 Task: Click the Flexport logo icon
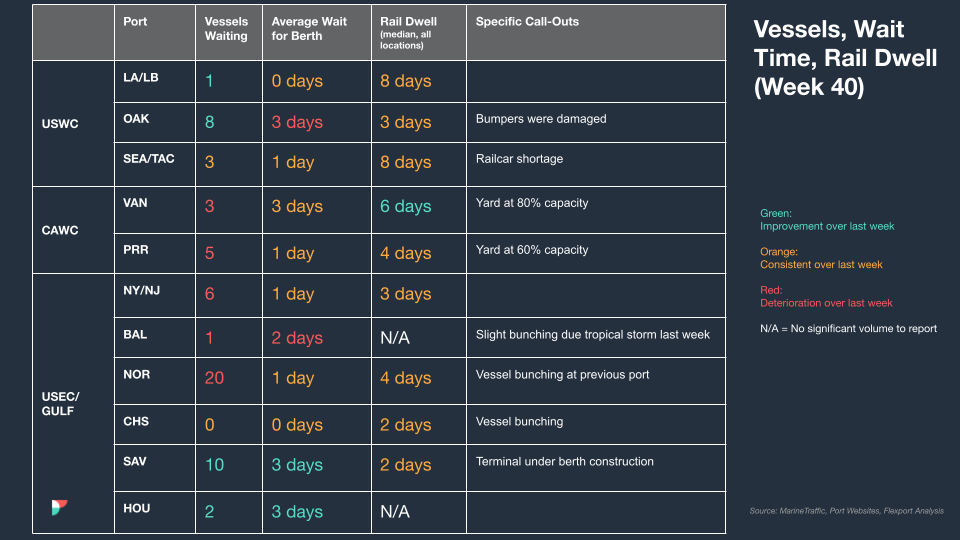coord(59,507)
